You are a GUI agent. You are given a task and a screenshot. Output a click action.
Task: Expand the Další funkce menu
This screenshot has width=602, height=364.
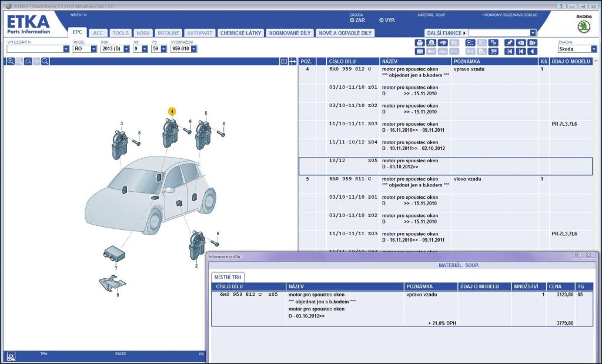[x=446, y=33]
